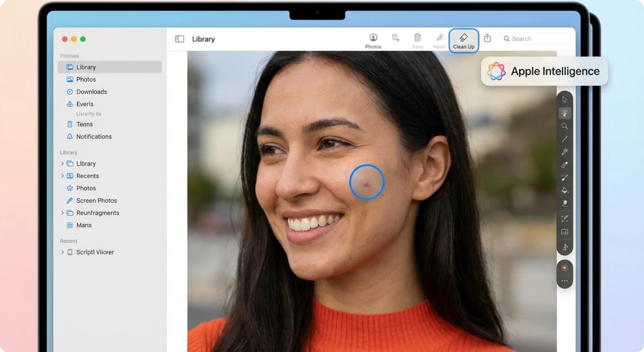
Task: Choose the eyedropper tool
Action: pyautogui.click(x=565, y=152)
